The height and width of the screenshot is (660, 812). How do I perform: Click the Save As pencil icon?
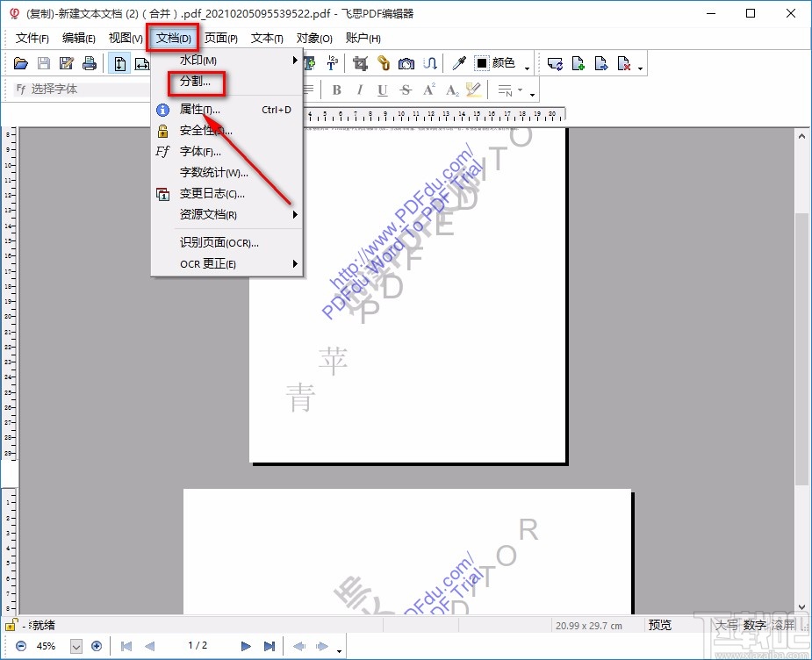coord(67,64)
